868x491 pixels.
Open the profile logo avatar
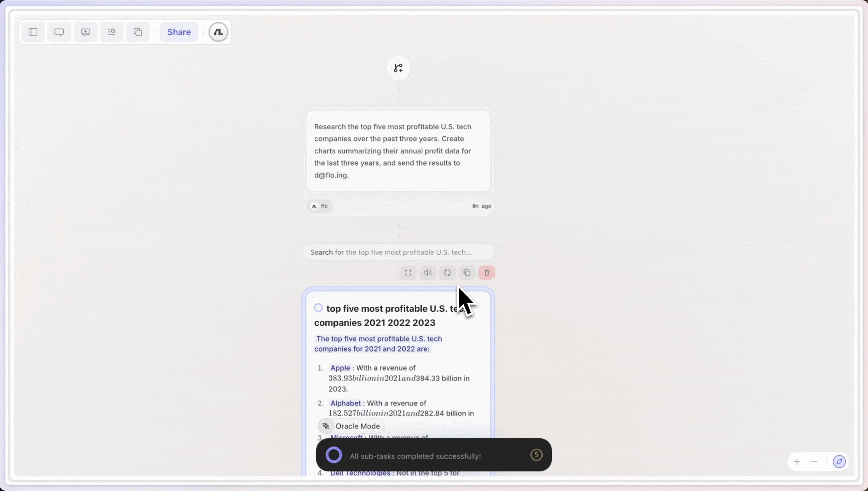pyautogui.click(x=218, y=32)
